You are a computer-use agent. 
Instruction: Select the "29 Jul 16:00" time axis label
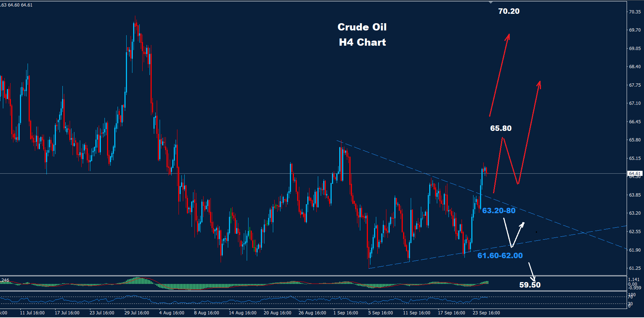pyautogui.click(x=136, y=313)
